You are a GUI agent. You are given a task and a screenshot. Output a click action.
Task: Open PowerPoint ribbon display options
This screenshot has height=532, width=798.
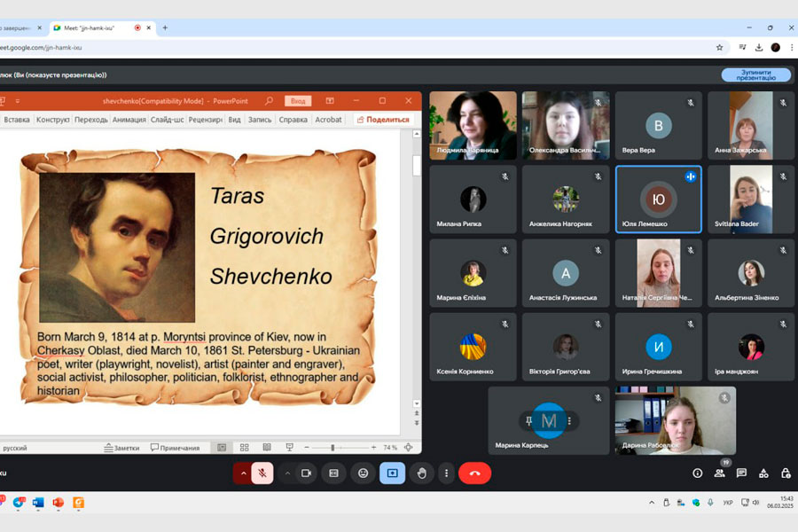tap(330, 101)
